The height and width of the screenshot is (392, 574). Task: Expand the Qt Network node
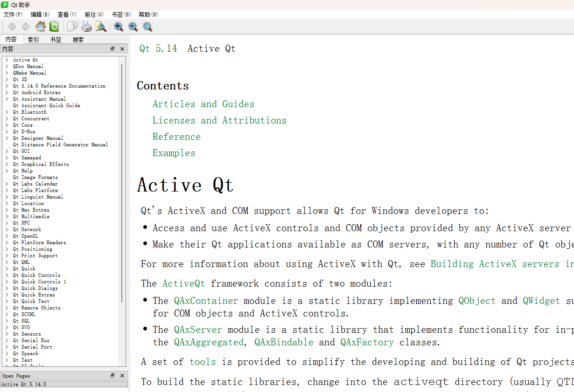pos(7,229)
